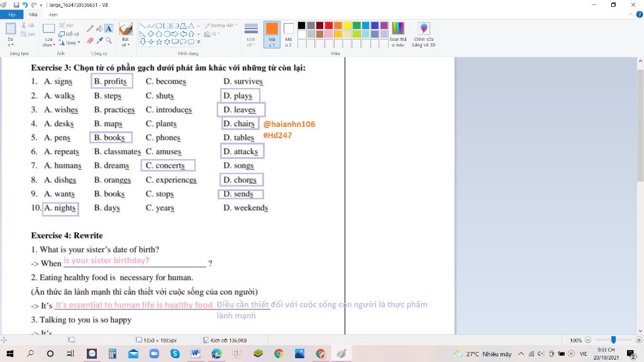The height and width of the screenshot is (362, 644).
Task: Choose the Five-point star shape
Action: click(x=159, y=41)
